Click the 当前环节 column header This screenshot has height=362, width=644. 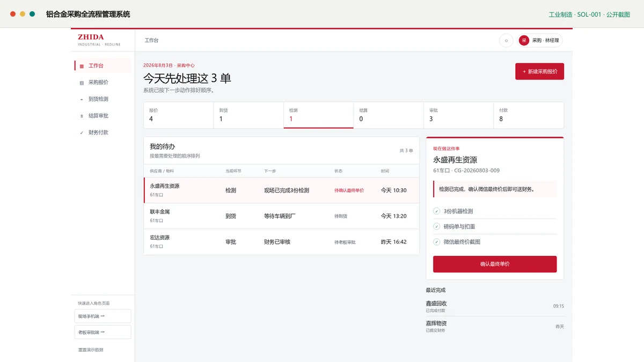point(233,171)
